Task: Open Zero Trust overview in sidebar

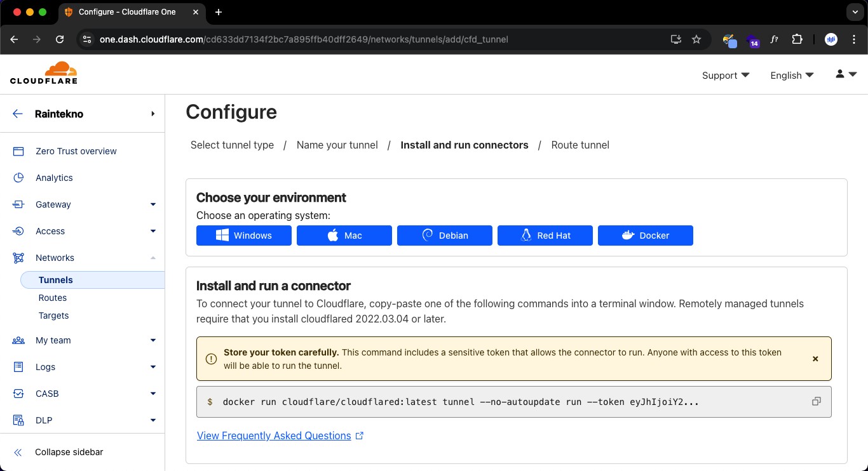Action: 76,151
